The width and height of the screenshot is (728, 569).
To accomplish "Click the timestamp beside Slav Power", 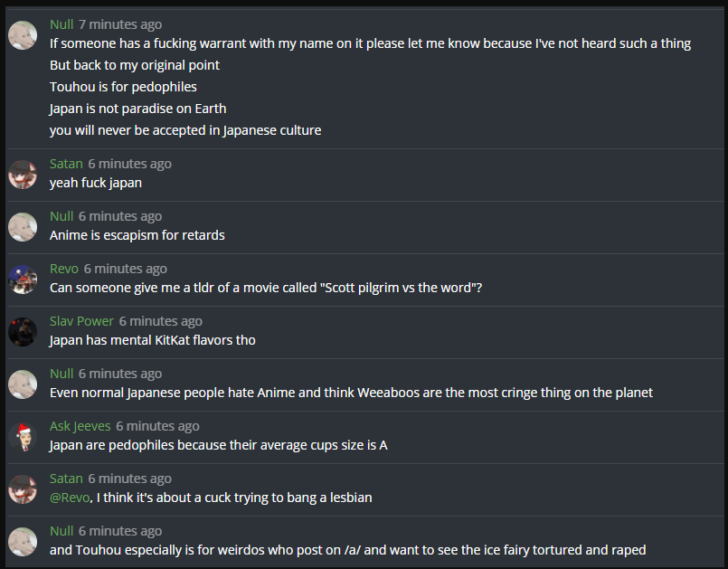I will (x=161, y=321).
